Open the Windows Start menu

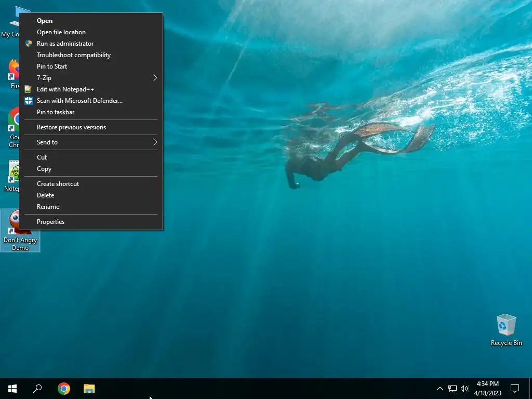12,389
